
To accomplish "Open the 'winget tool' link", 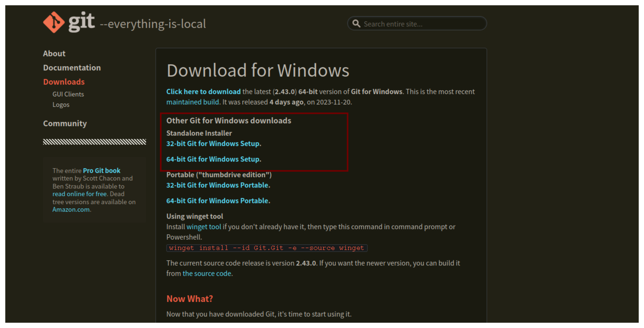I will click(204, 227).
